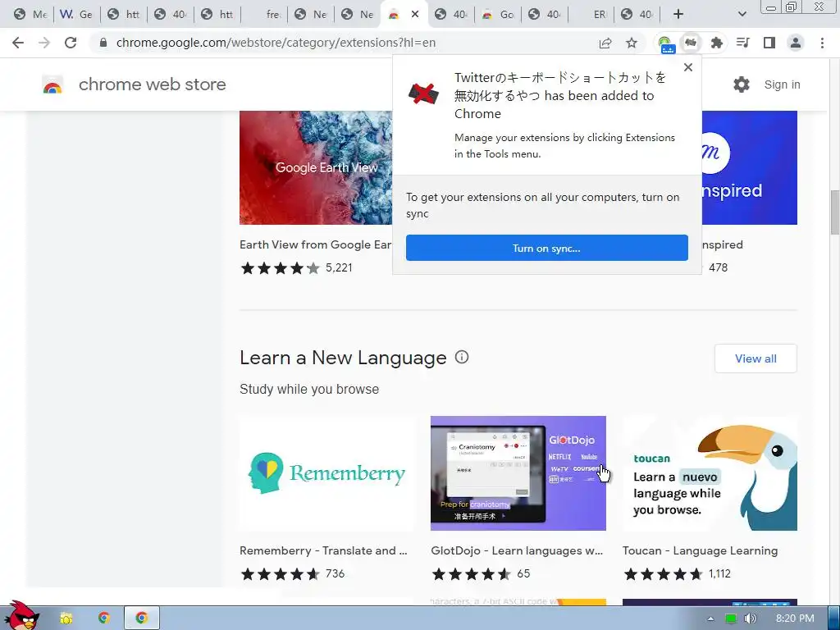Click Rememberry - Translate and title
840x630 pixels.
(323, 550)
